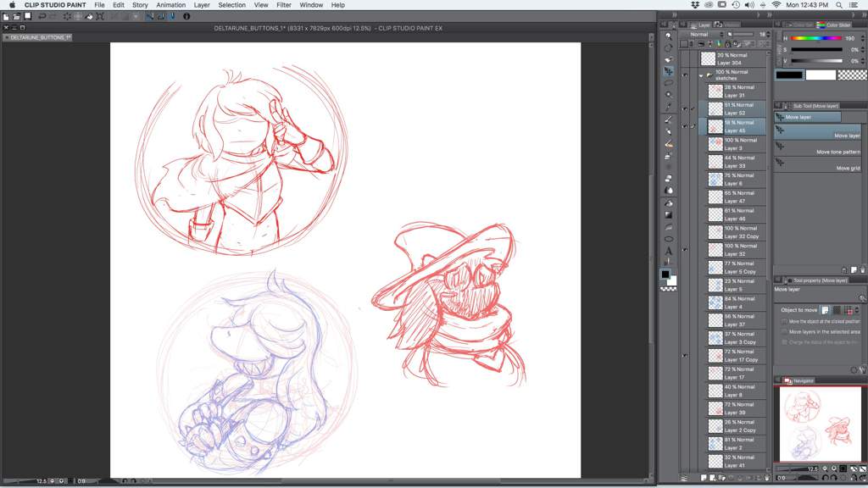868x488 pixels.
Task: Open the Selection menu
Action: pyautogui.click(x=232, y=5)
